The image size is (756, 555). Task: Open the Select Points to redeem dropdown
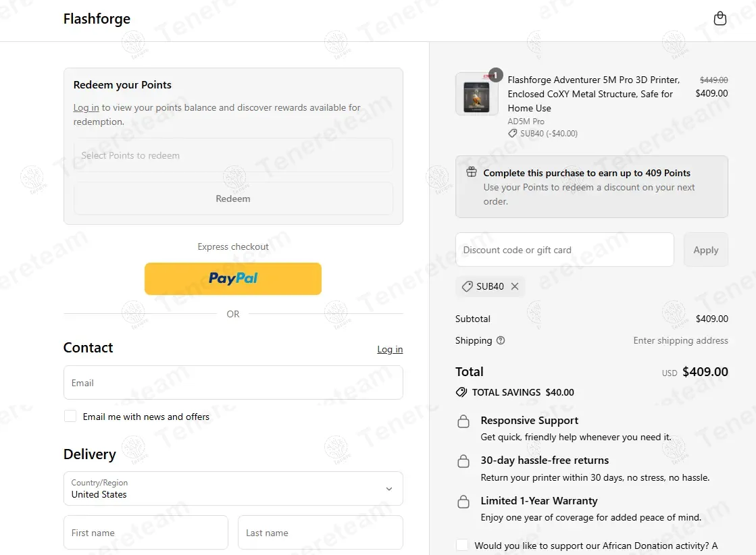tap(233, 155)
